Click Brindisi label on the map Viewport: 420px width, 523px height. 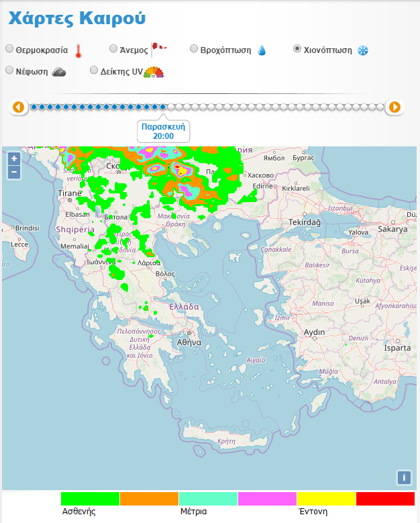(x=28, y=228)
